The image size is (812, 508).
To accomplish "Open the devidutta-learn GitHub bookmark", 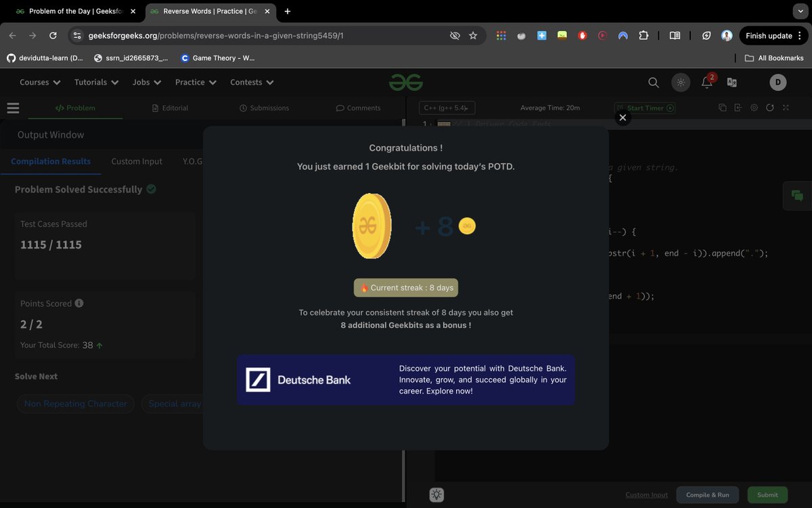I will (x=45, y=58).
